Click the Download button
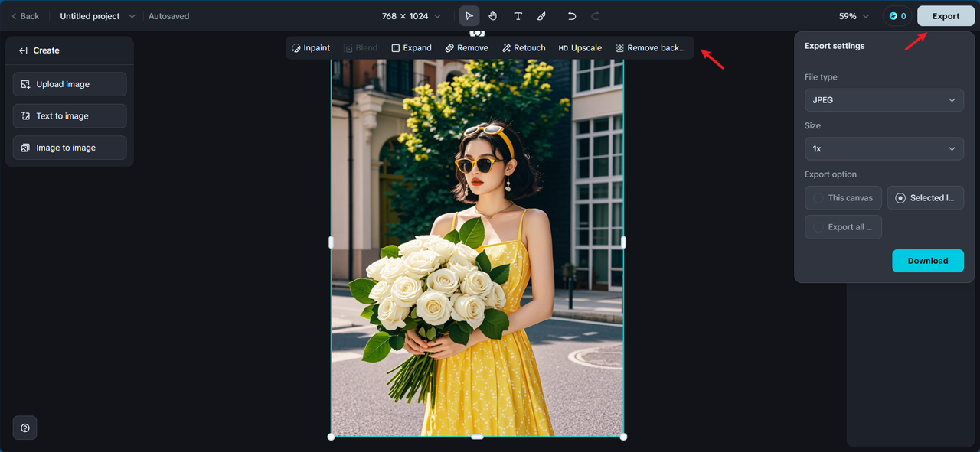Viewport: 980px width, 452px height. tap(928, 261)
